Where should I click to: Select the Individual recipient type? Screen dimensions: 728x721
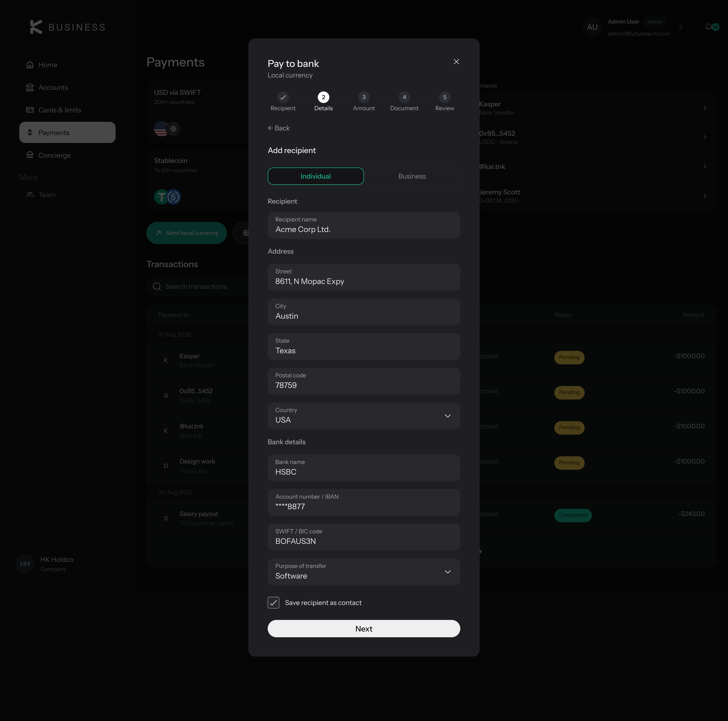316,176
